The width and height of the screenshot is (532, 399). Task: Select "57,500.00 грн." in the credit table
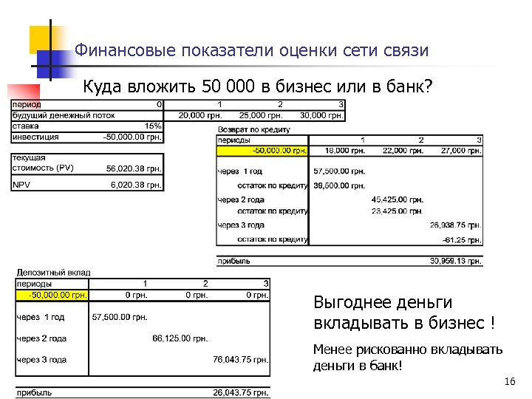click(339, 171)
